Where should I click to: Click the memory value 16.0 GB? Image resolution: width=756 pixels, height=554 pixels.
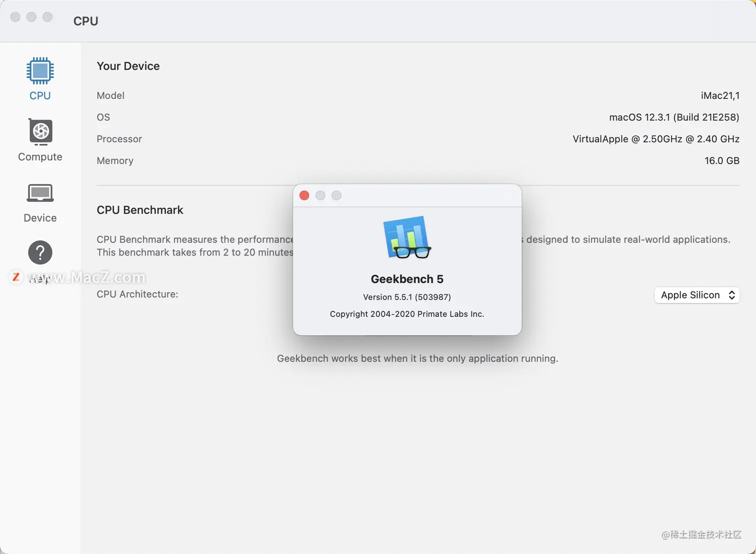click(722, 161)
